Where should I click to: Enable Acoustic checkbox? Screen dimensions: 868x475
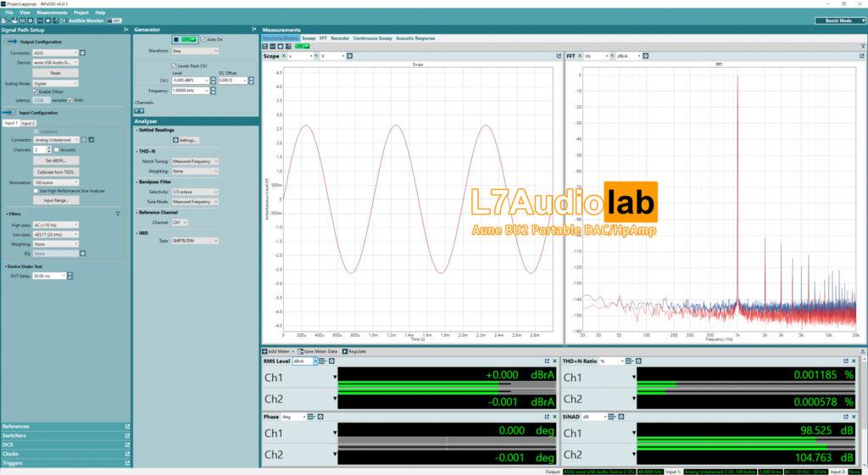pyautogui.click(x=57, y=150)
